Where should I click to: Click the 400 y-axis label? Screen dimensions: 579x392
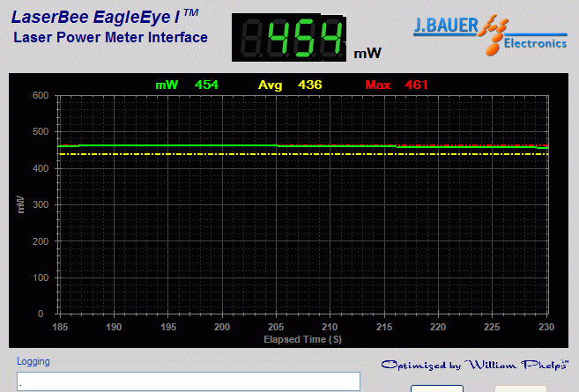[x=41, y=168]
